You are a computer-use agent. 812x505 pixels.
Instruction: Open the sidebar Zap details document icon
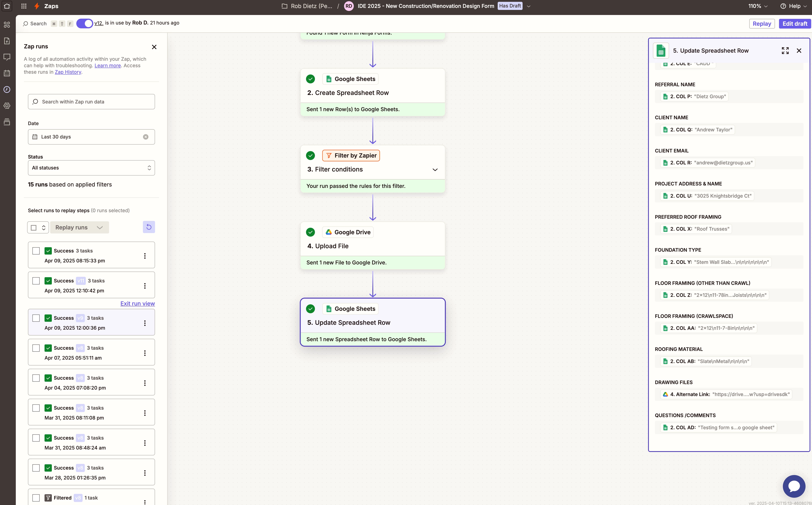pyautogui.click(x=7, y=41)
